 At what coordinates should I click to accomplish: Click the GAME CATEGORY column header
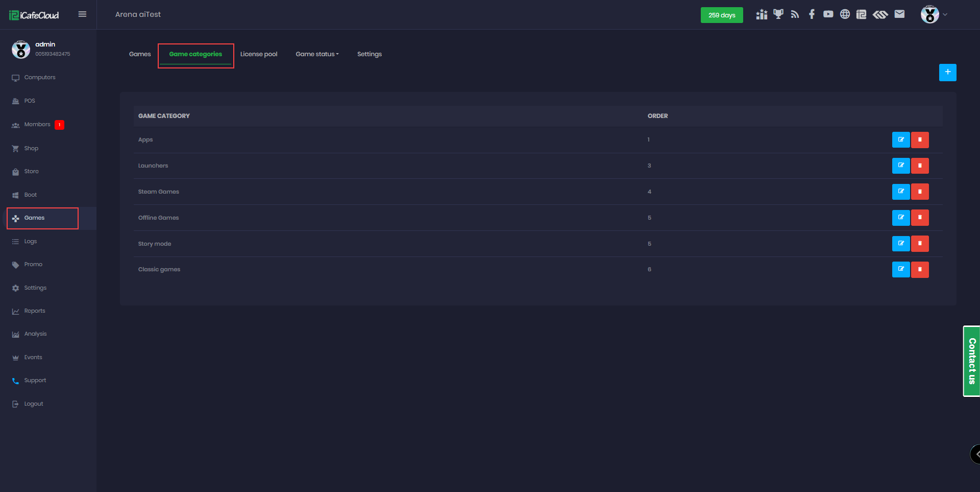tap(164, 116)
